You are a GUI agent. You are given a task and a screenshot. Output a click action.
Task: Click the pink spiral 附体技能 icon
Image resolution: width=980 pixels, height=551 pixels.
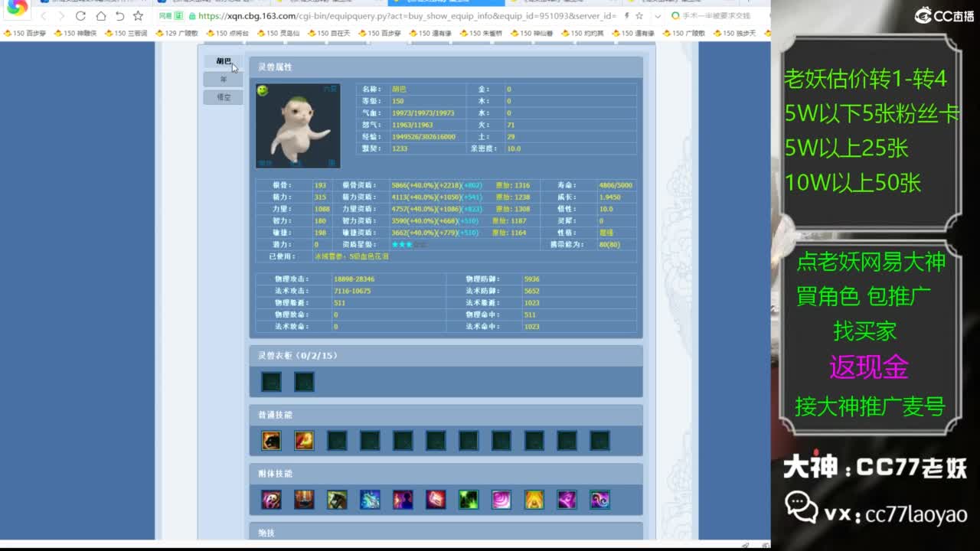(x=501, y=499)
